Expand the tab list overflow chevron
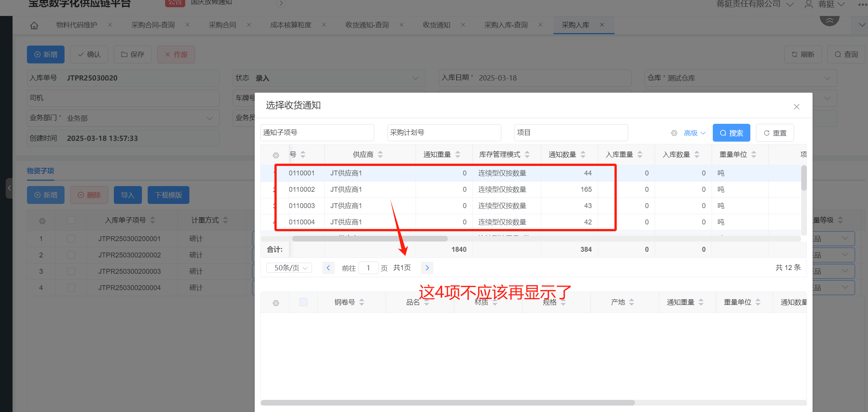868x412 pixels. tap(862, 25)
